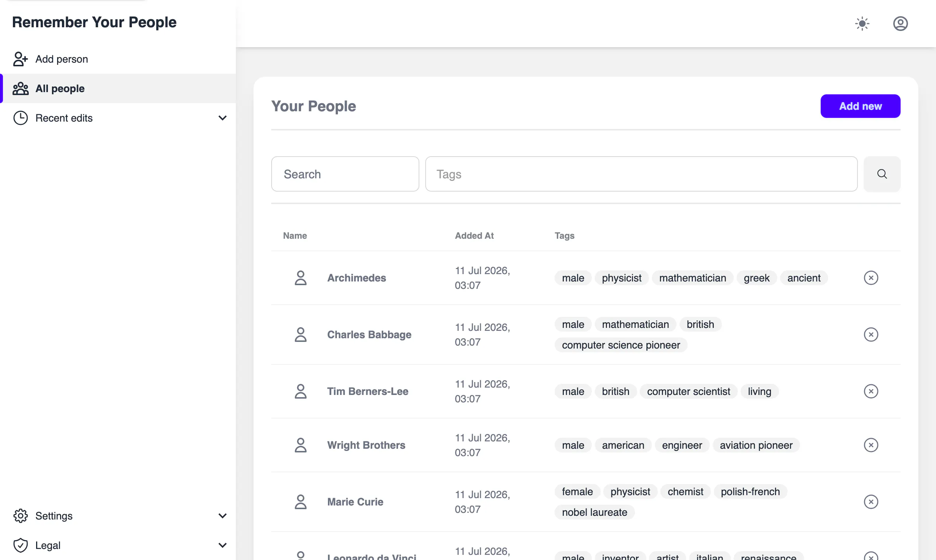Open the Tim Berners-Lee name link

coord(367,391)
